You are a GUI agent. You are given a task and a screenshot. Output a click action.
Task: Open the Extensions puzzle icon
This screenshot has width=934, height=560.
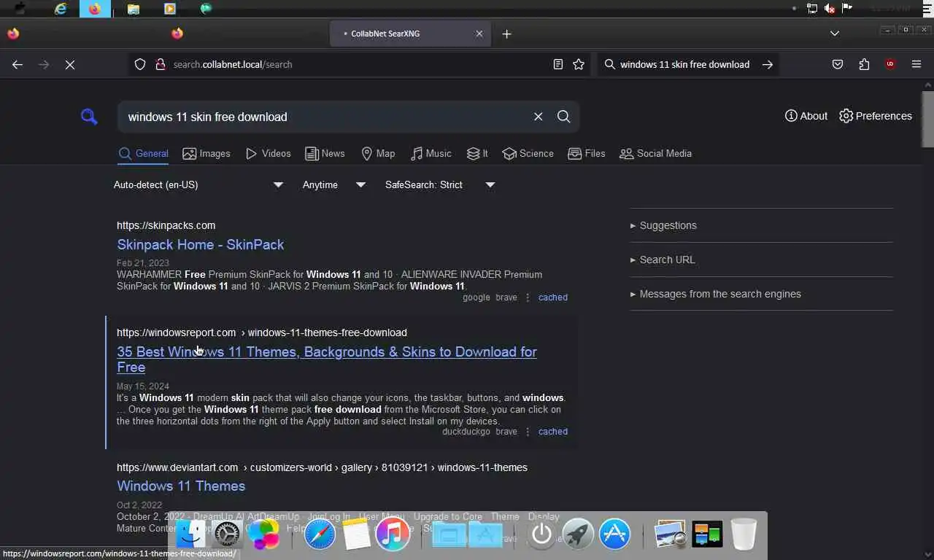[x=864, y=64]
